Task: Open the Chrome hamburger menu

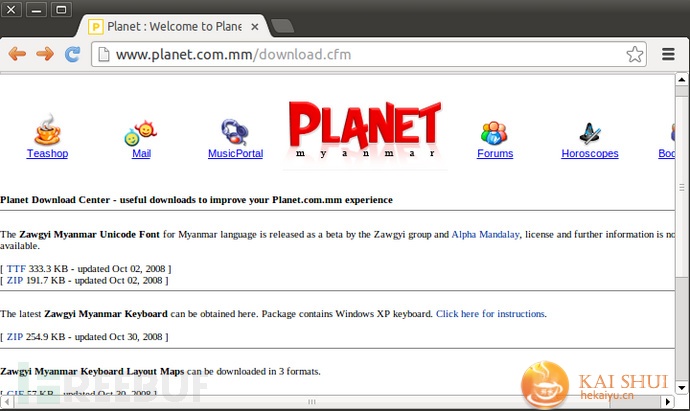Action: tap(668, 54)
